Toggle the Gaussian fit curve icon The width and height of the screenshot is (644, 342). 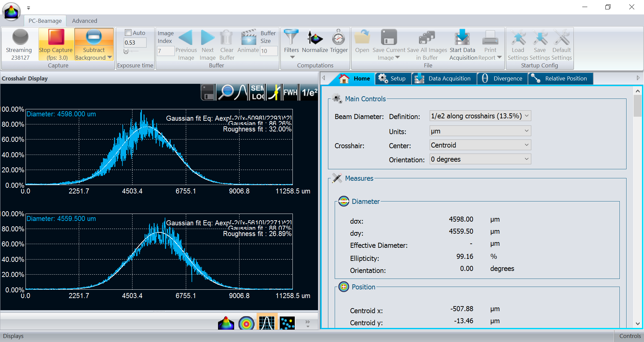[x=241, y=92]
